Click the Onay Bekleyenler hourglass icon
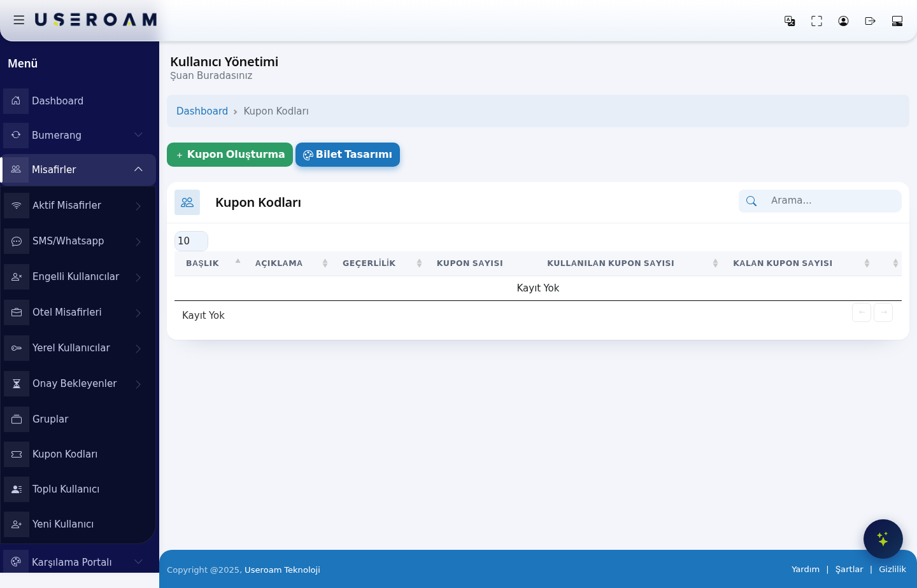The height and width of the screenshot is (588, 917). tap(17, 384)
